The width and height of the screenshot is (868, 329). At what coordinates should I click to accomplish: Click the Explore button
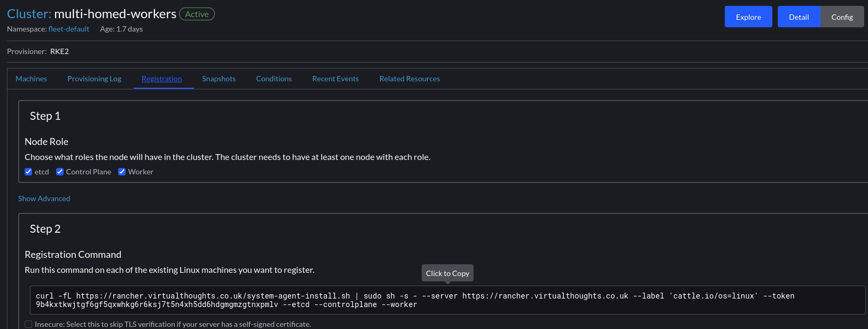pos(748,17)
